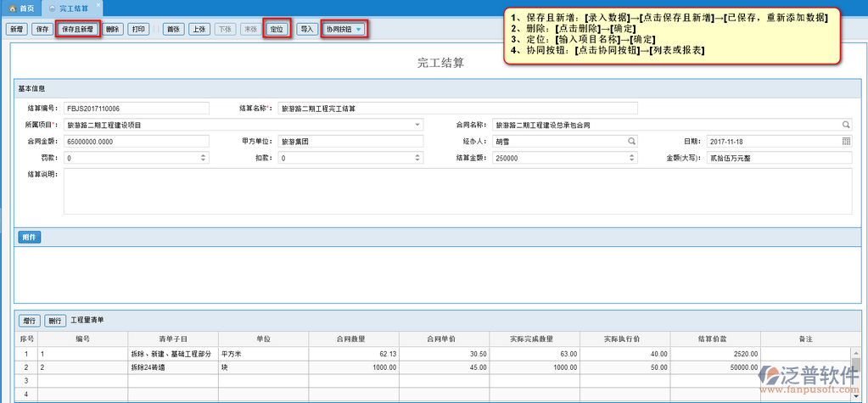Viewport: 868px width, 403px height.
Task: Open the 协同按钮 dropdown menu
Action: click(344, 29)
